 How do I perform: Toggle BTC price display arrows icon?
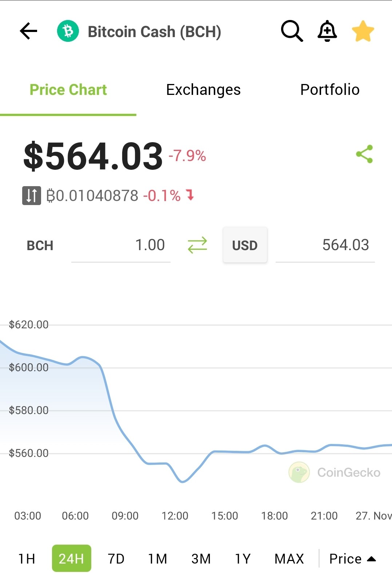[32, 196]
